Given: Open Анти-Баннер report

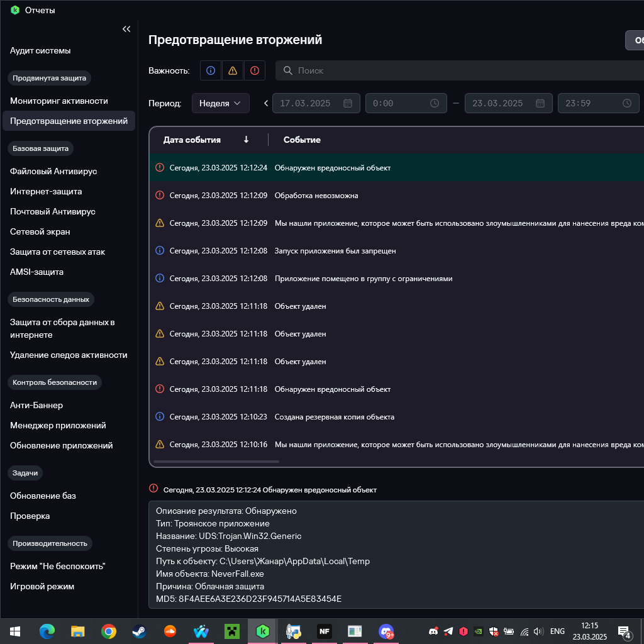Looking at the screenshot, I should (x=36, y=405).
